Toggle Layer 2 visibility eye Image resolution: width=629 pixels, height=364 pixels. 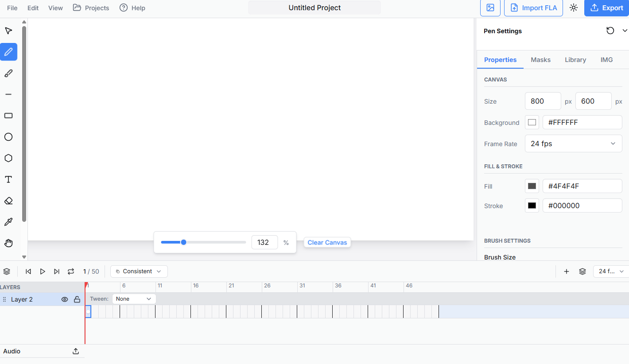[65, 299]
